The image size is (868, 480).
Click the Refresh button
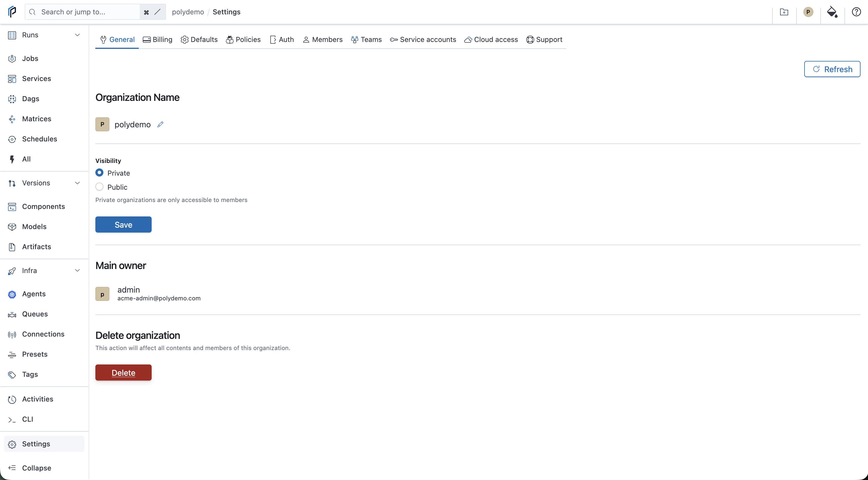pyautogui.click(x=832, y=69)
